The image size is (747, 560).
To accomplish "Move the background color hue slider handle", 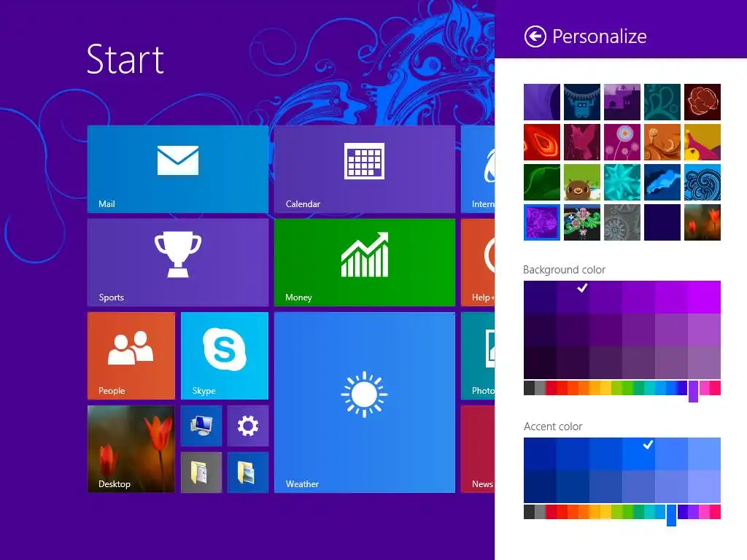I will coord(693,391).
